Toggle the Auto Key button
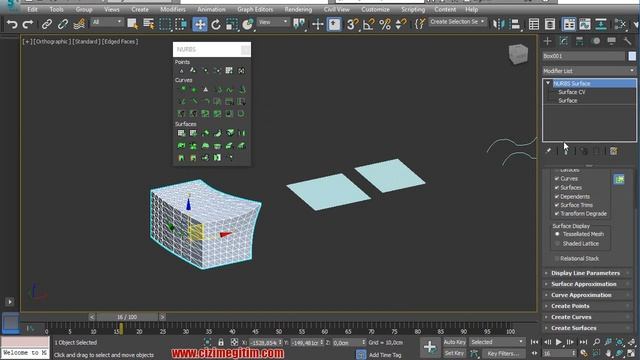Image resolution: width=640 pixels, height=360 pixels. coord(454,342)
